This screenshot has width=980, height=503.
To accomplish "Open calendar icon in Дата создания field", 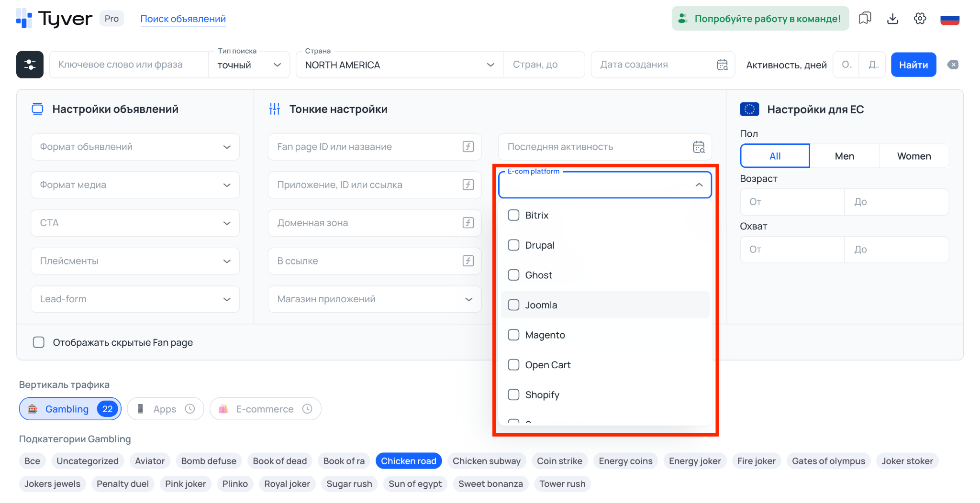I will (x=722, y=65).
